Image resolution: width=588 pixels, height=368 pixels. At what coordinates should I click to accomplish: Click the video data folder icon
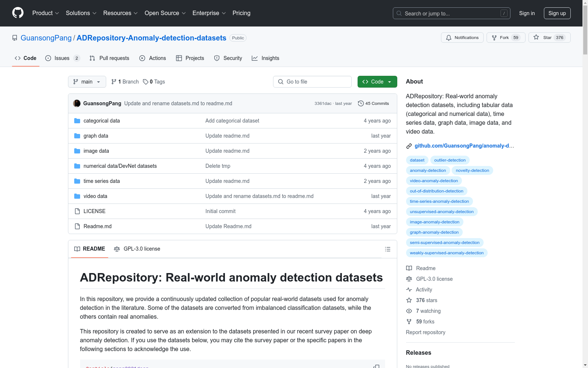click(x=77, y=196)
